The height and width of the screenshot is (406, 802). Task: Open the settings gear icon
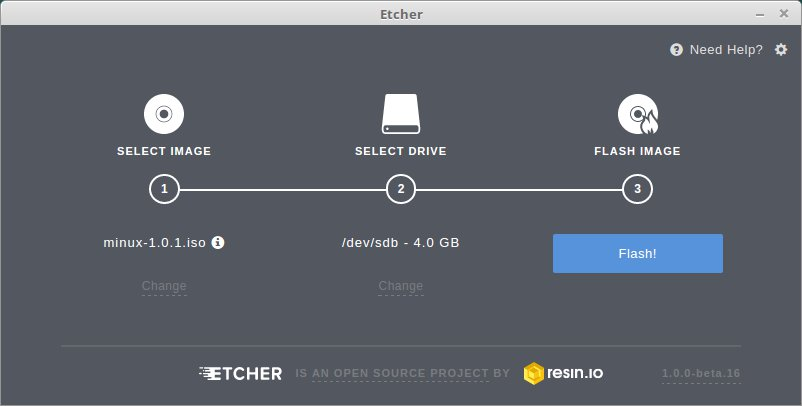coord(781,49)
